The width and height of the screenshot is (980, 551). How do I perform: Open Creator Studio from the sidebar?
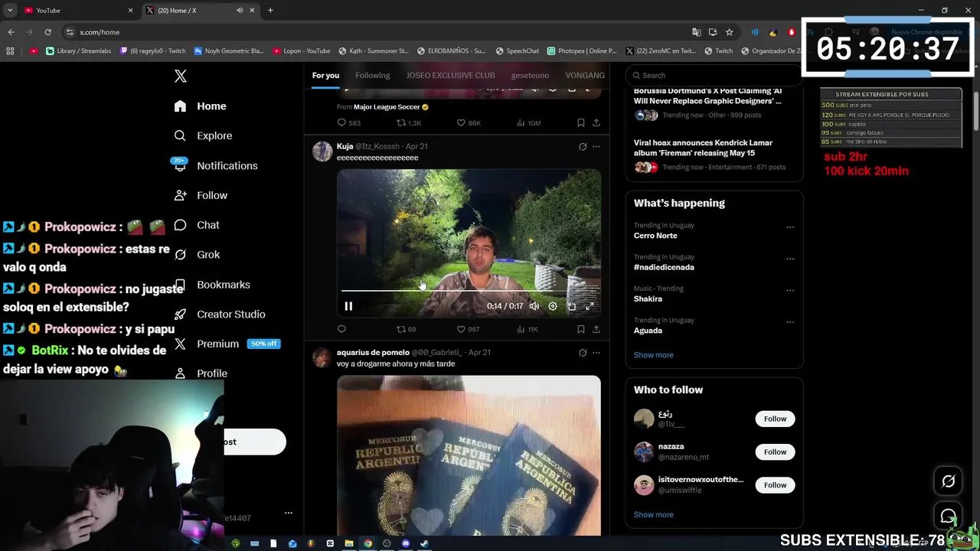pos(219,315)
